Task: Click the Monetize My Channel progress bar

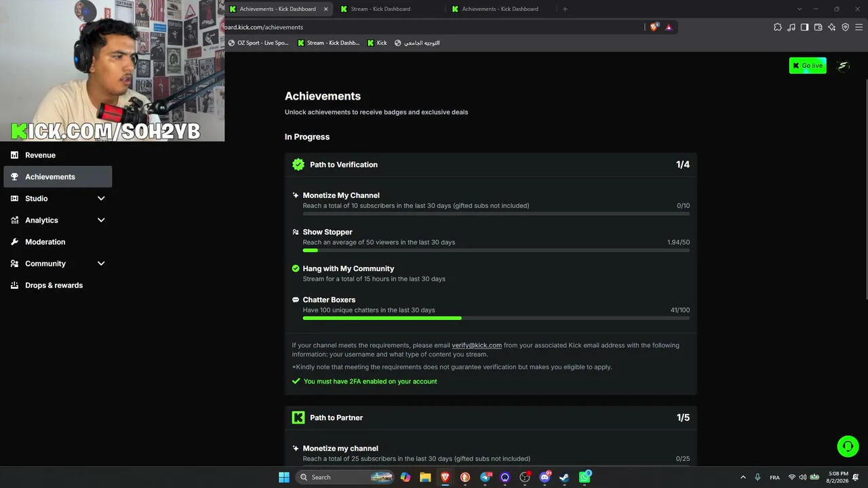Action: [496, 214]
